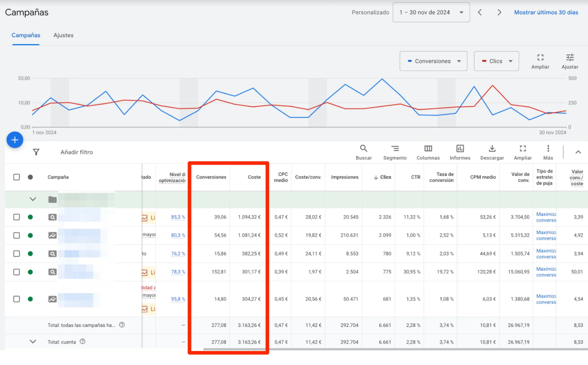Click the blue plus create button
The height and width of the screenshot is (365, 588).
click(15, 140)
